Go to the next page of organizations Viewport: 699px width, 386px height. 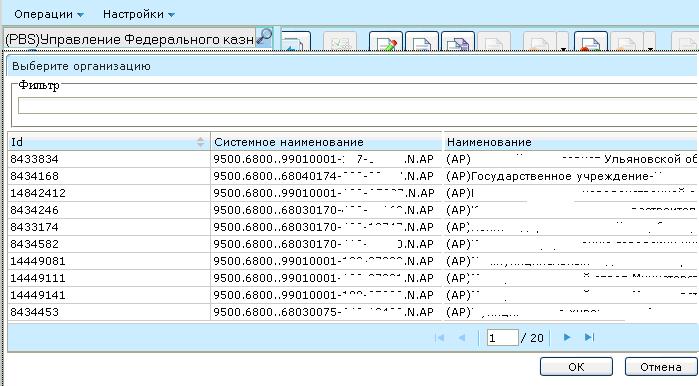(567, 337)
